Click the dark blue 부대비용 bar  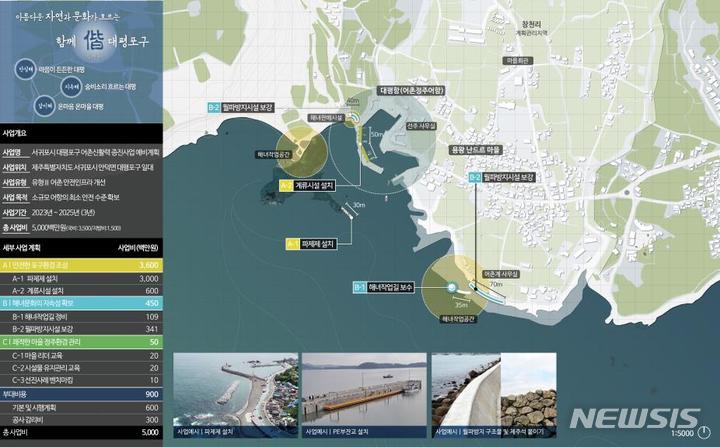(80, 394)
